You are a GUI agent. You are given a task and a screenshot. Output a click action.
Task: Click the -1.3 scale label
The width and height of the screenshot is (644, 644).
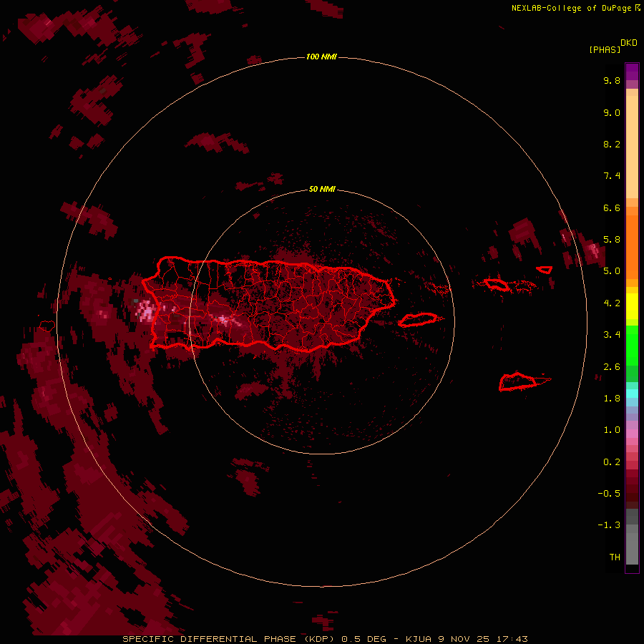(x=609, y=525)
